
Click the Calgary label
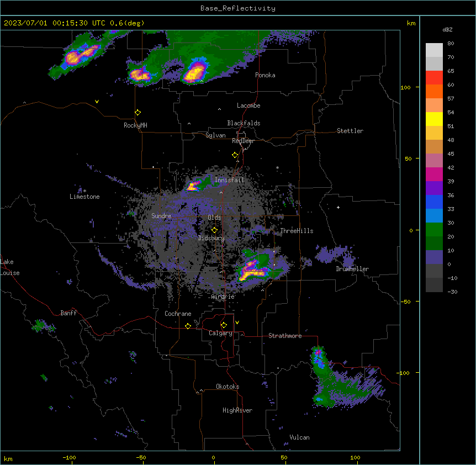220,333
